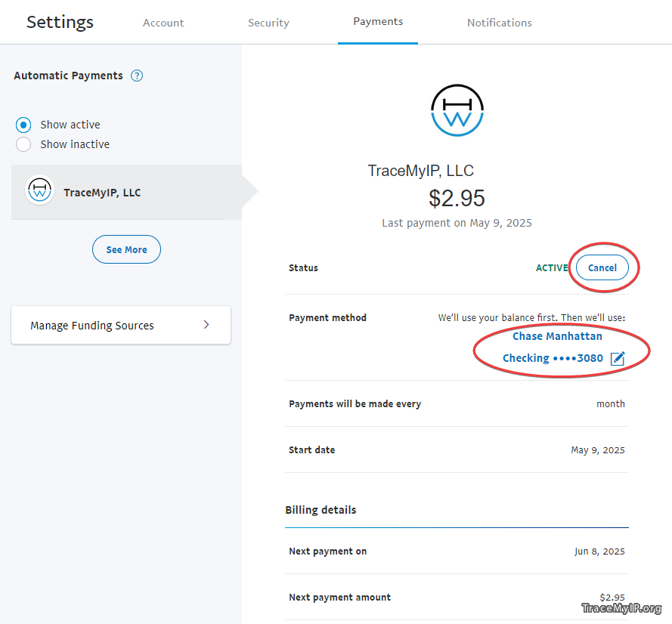The height and width of the screenshot is (624, 672).
Task: Go to the Notifications tab
Action: tap(500, 23)
